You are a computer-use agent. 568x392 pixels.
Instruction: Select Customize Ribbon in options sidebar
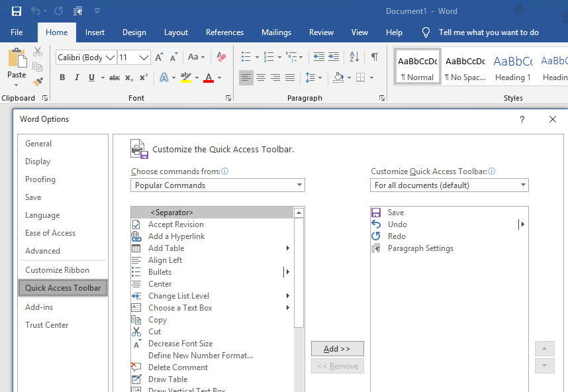click(57, 270)
